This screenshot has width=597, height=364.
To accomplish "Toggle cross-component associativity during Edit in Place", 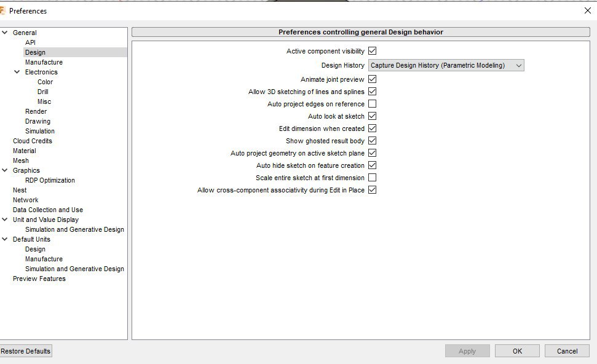I will point(373,189).
